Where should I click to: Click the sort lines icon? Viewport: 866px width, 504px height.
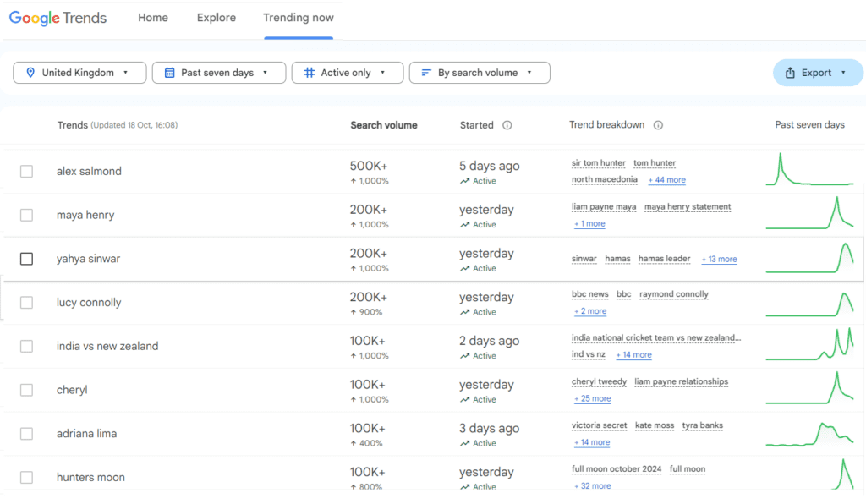pos(426,73)
